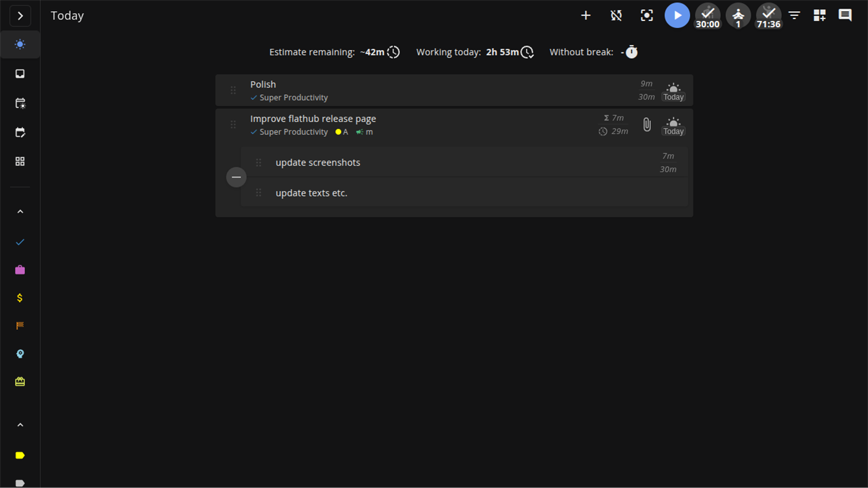The width and height of the screenshot is (868, 488).
Task: Collapse the flathub subtasks with the minus button
Action: [x=236, y=177]
